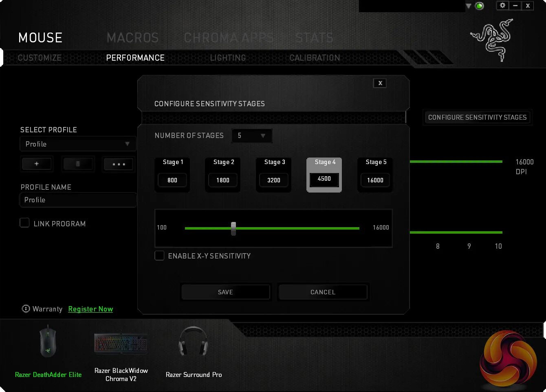Click the Stage 4 value field showing 4500

pyautogui.click(x=324, y=179)
